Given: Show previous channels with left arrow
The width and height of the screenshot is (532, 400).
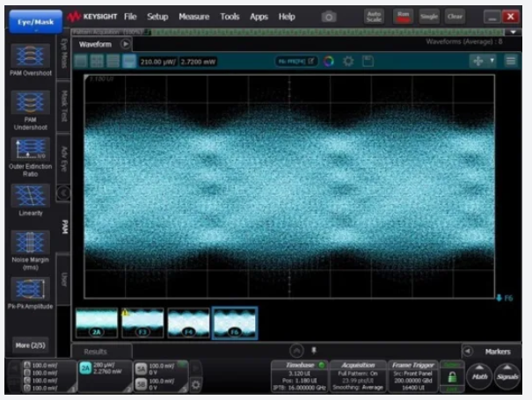Looking at the screenshot, I should [14, 368].
